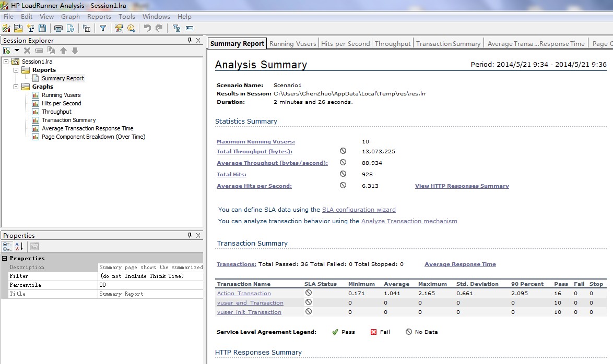Select Summary Report in Session Explorer tree

click(63, 78)
